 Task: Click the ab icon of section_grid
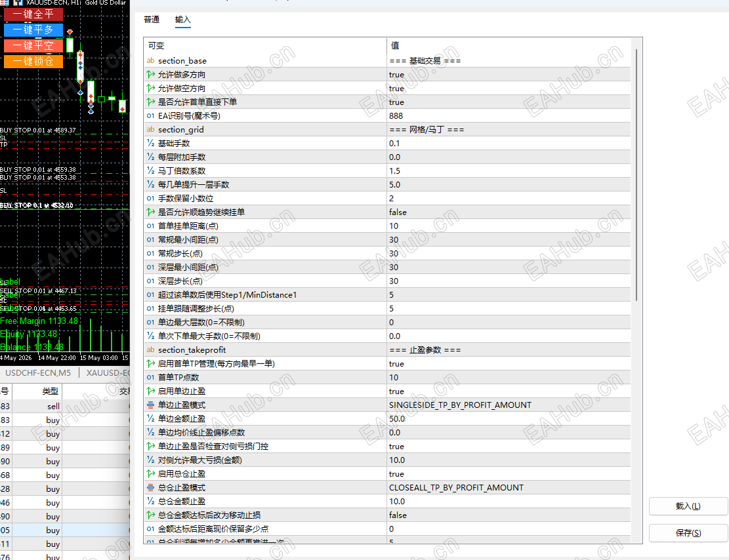pos(151,129)
